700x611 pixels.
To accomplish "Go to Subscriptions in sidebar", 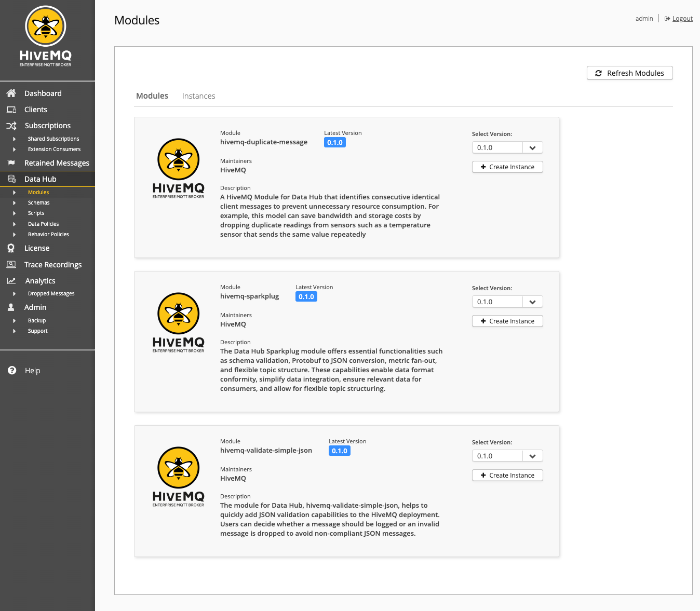I will pyautogui.click(x=47, y=126).
